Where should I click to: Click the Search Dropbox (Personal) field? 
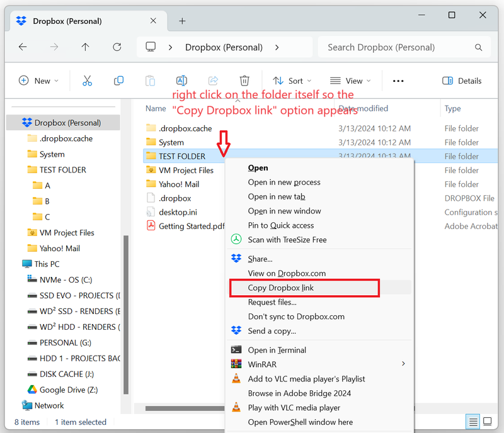(x=403, y=47)
